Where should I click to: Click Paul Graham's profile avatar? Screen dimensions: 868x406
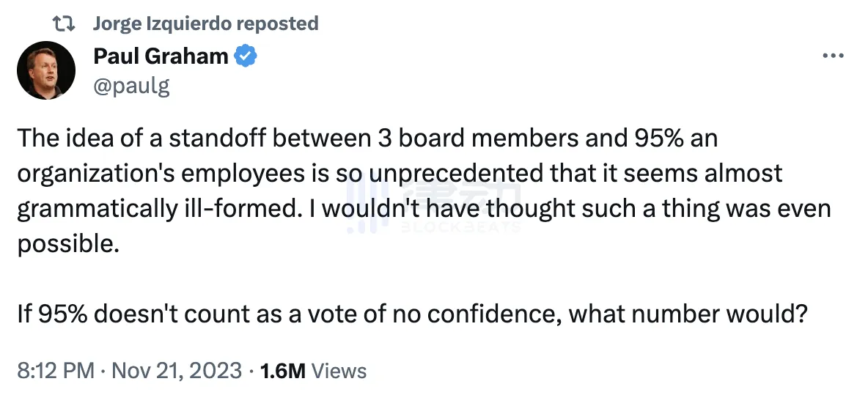pyautogui.click(x=45, y=70)
